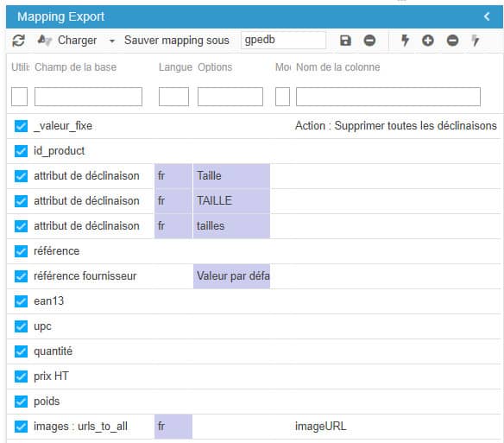Click the Nom de la colonne header
Image resolution: width=504 pixels, height=443 pixels.
337,67
